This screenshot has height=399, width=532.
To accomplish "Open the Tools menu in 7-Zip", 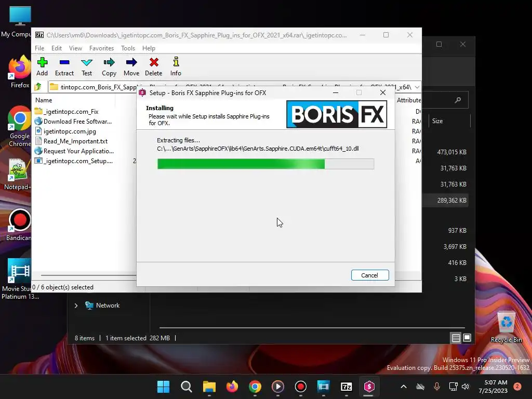I will (128, 48).
